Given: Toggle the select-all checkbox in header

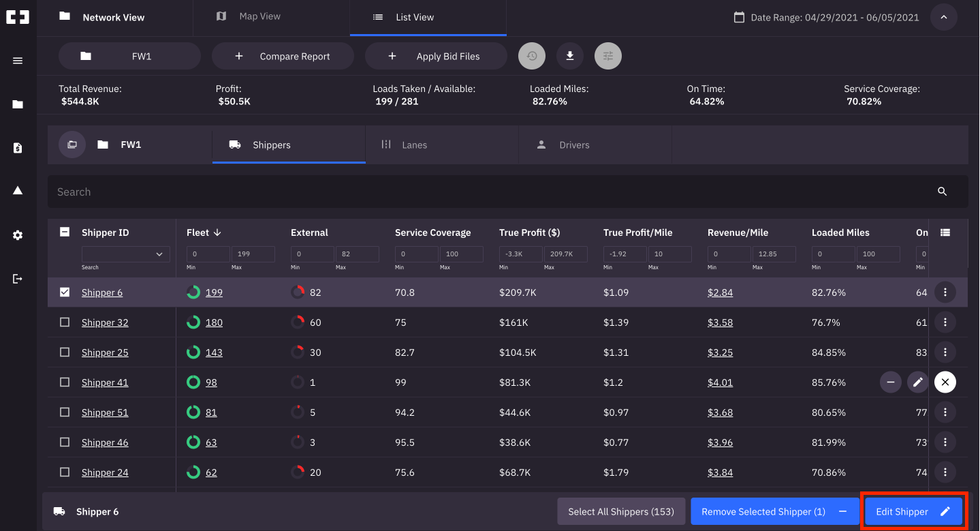Looking at the screenshot, I should pos(65,232).
